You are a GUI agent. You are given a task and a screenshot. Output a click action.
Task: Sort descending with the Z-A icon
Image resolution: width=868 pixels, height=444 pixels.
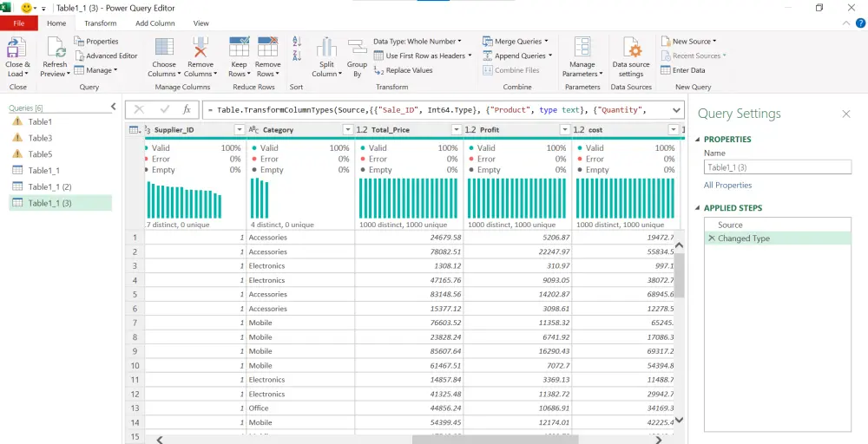(x=296, y=55)
